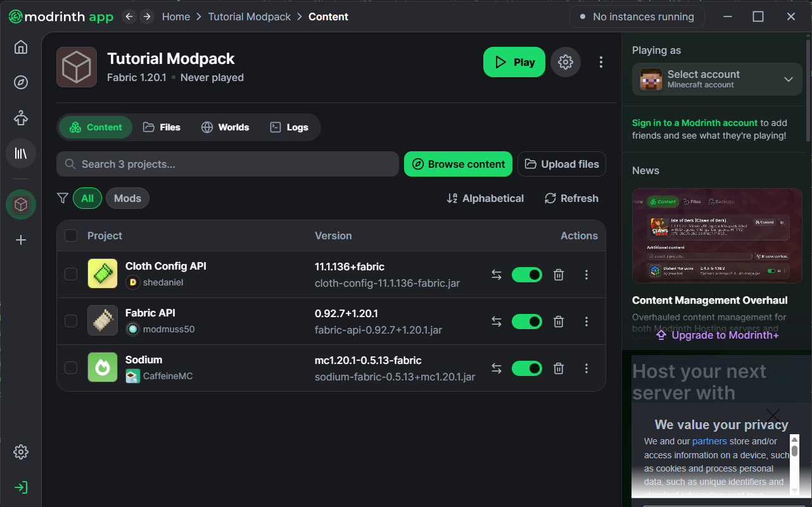Disable the Cloth Config API toggle

pyautogui.click(x=526, y=275)
